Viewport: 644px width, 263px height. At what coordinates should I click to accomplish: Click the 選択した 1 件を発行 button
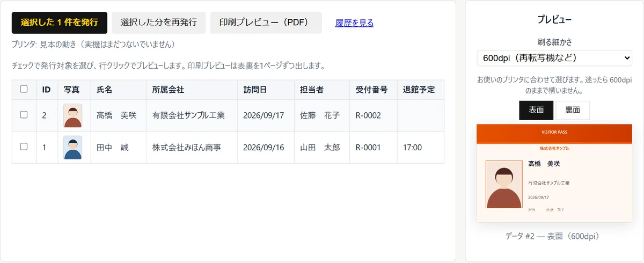pos(60,23)
